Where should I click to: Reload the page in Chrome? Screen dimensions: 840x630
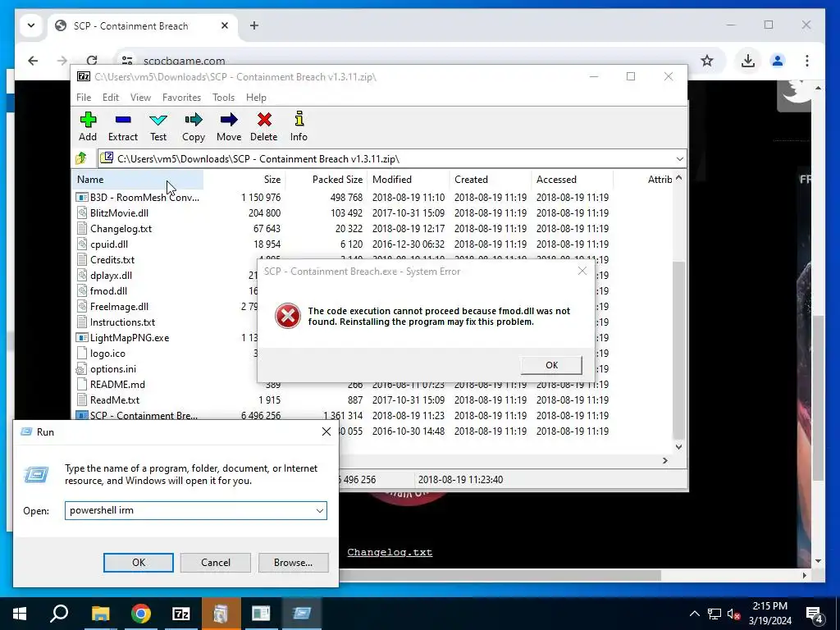coord(92,61)
